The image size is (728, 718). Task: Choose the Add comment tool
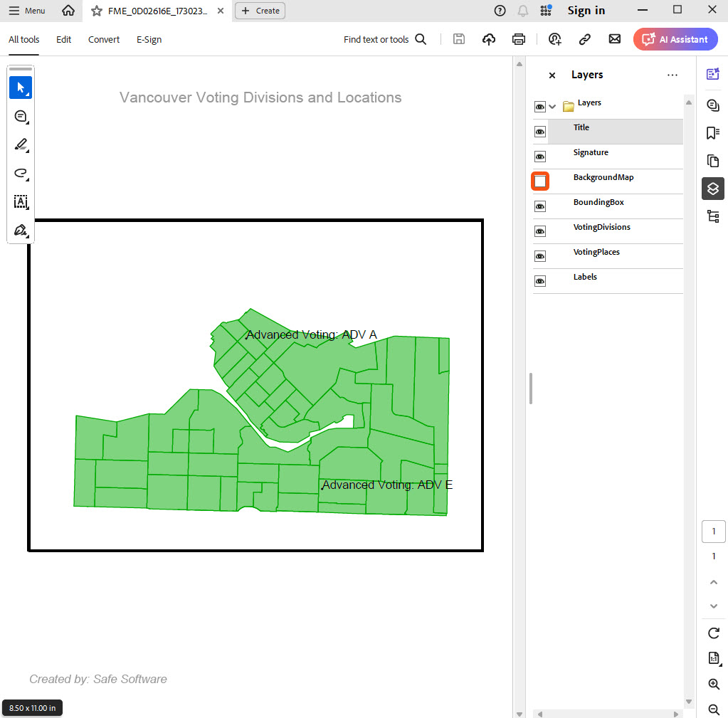(x=21, y=116)
